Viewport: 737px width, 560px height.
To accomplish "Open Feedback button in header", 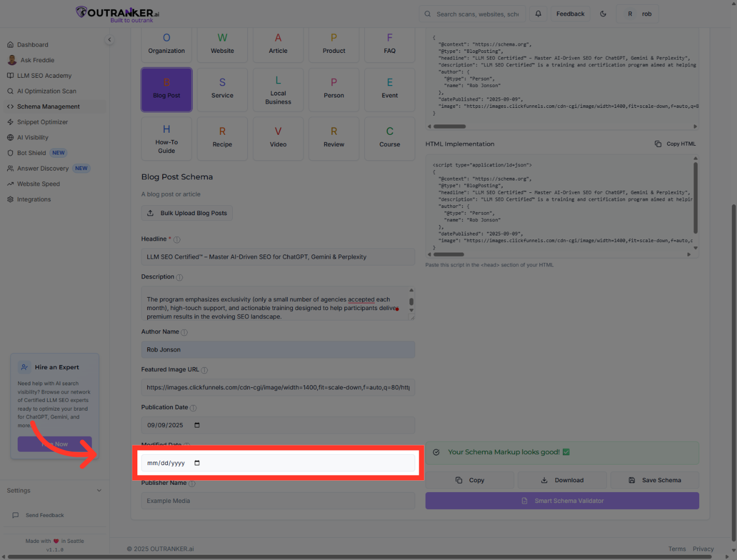I will click(x=570, y=14).
